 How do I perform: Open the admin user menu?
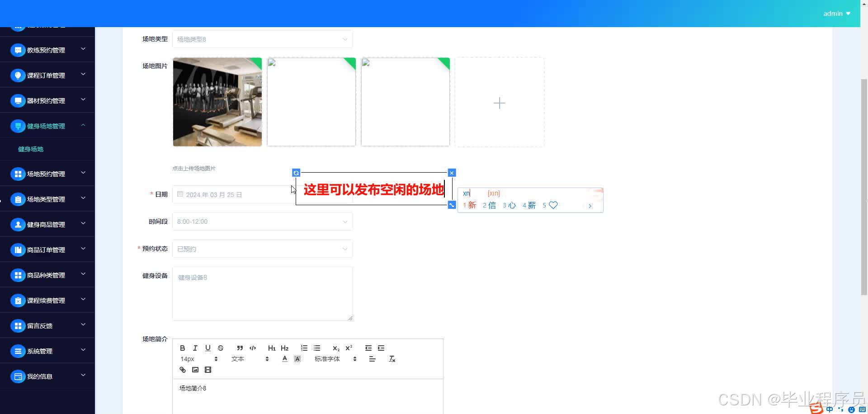(837, 14)
